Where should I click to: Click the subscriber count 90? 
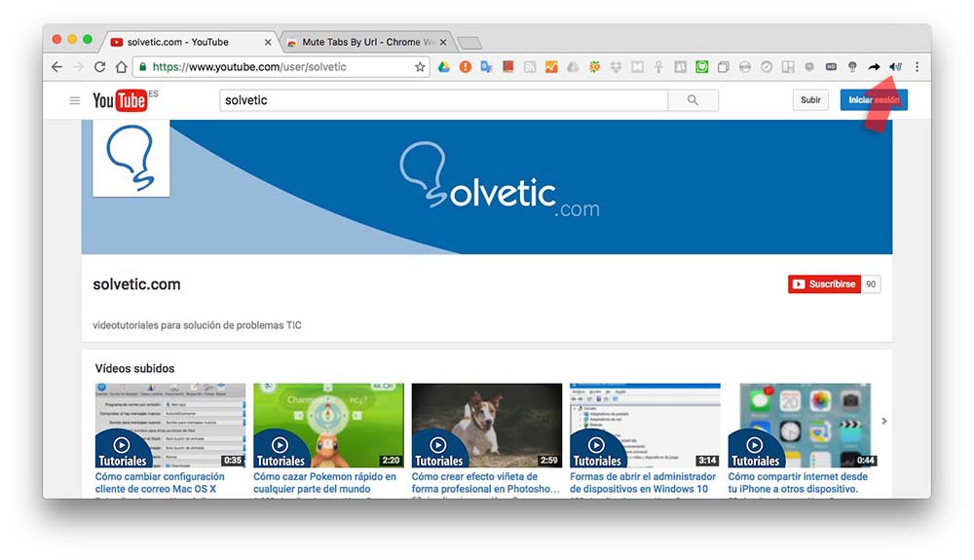871,284
